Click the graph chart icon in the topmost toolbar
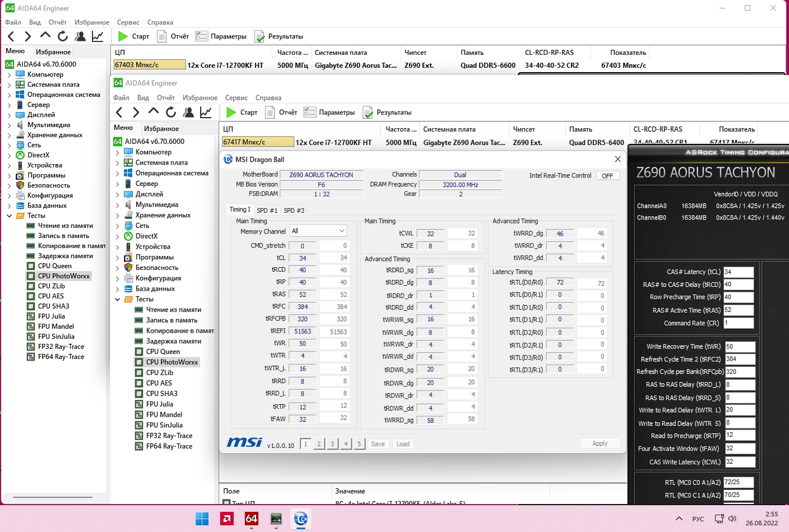 pyautogui.click(x=98, y=36)
